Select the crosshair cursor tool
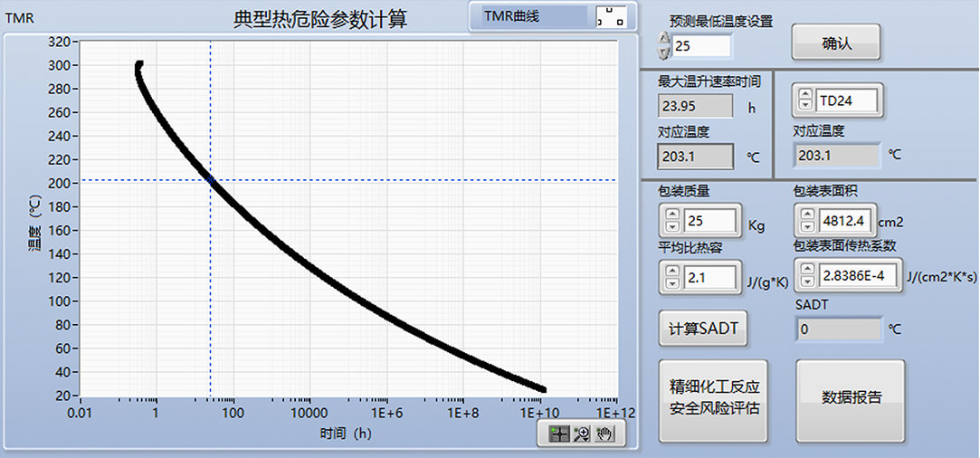This screenshot has width=980, height=458. pos(559,434)
